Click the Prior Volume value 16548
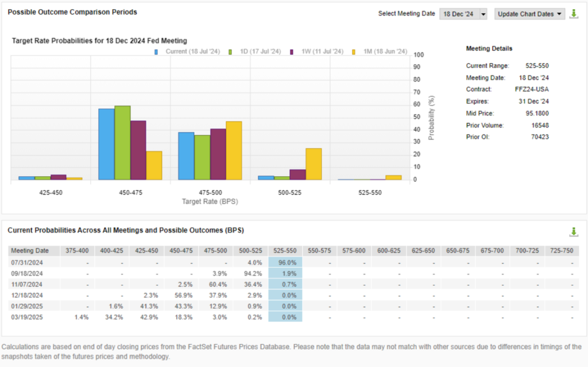The width and height of the screenshot is (588, 367). [x=540, y=125]
